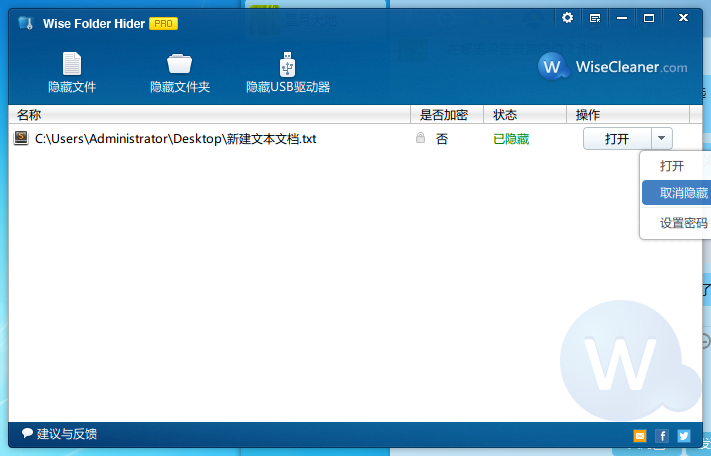Click the Hide Folder (隐藏文件夹) icon
The width and height of the screenshot is (711, 456).
(180, 63)
